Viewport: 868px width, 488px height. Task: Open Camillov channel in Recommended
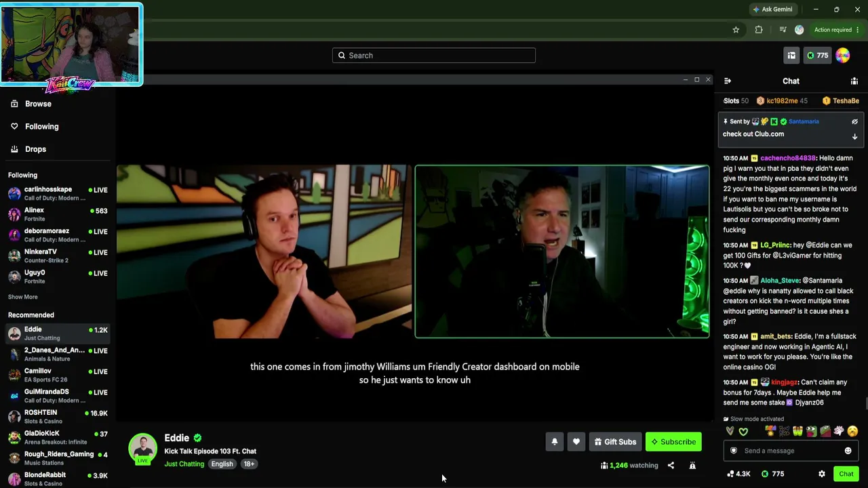tap(58, 375)
